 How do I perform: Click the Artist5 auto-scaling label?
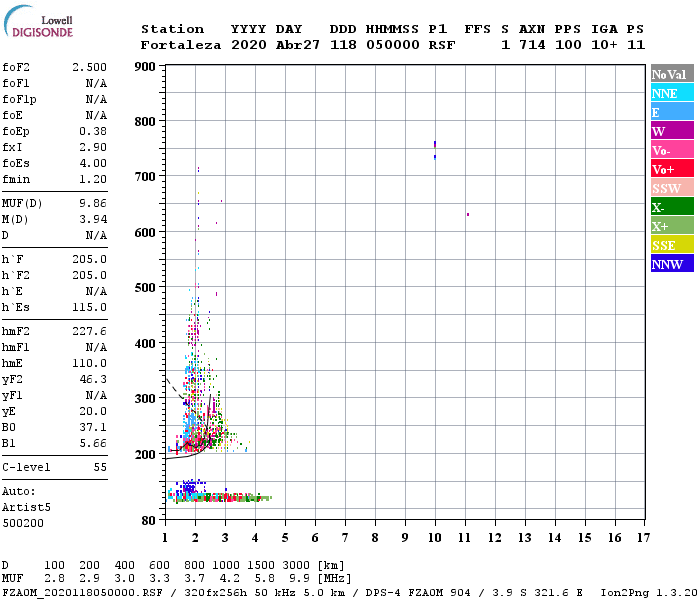tap(26, 508)
